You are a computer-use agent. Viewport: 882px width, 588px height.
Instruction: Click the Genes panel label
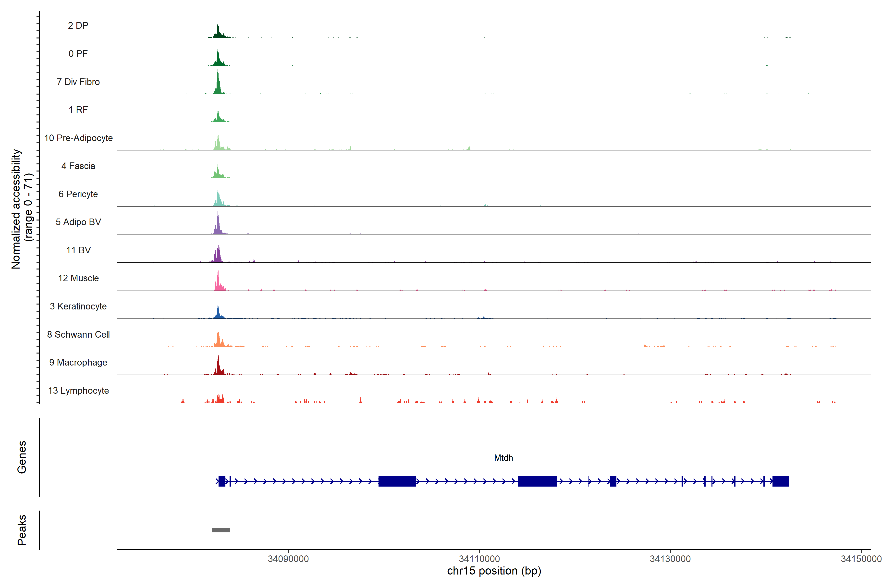(x=22, y=457)
